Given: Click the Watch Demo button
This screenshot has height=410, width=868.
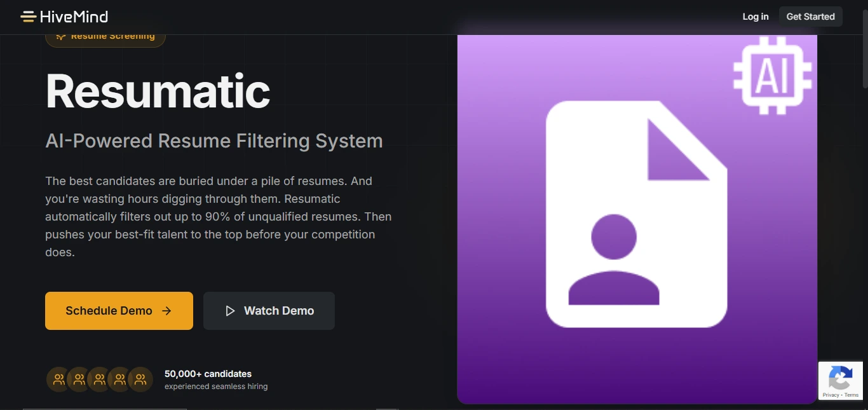Looking at the screenshot, I should pos(269,311).
